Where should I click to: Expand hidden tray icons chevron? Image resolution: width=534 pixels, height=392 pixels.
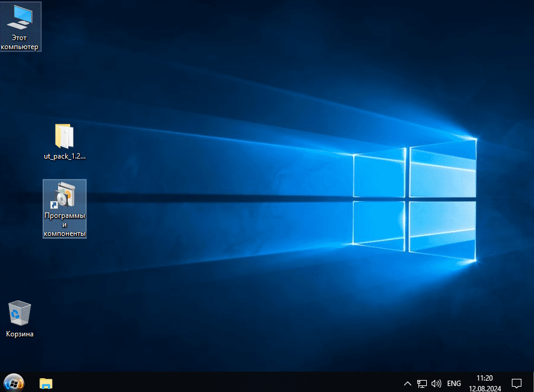coord(408,383)
